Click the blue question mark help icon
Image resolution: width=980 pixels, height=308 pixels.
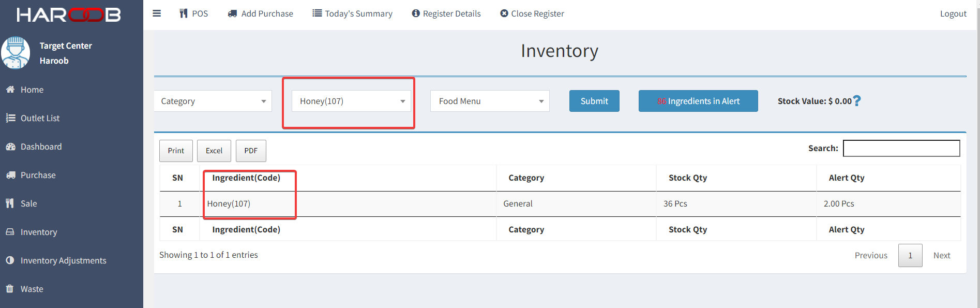pos(857,101)
